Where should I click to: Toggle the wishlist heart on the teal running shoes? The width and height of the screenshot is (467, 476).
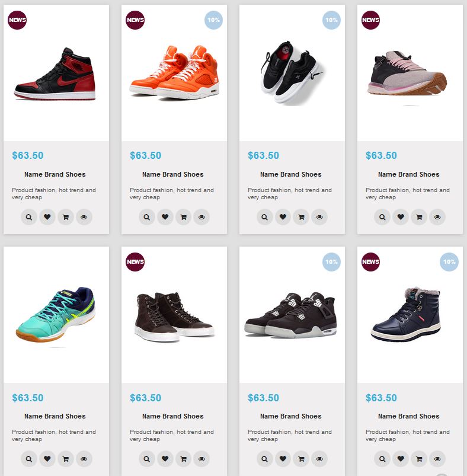[x=46, y=459]
